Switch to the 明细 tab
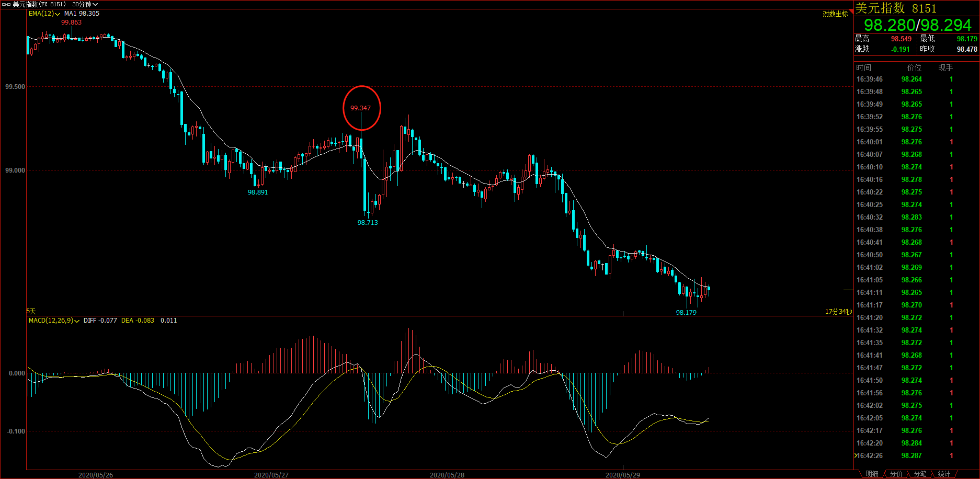Screen dimensions: 980x479 [872, 474]
